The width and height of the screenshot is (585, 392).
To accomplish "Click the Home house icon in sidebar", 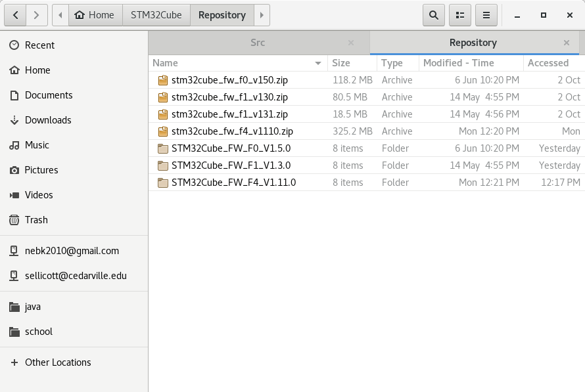I will pos(14,70).
